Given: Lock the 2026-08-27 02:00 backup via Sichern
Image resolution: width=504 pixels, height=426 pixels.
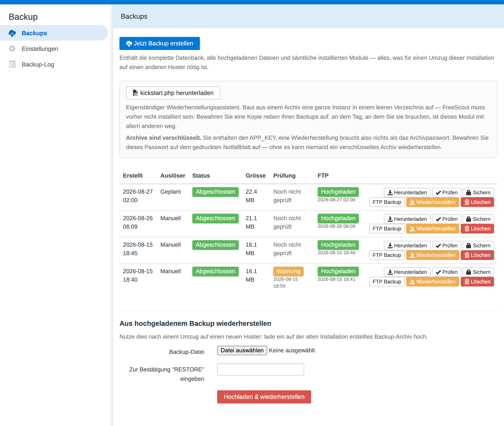Looking at the screenshot, I should point(478,193).
